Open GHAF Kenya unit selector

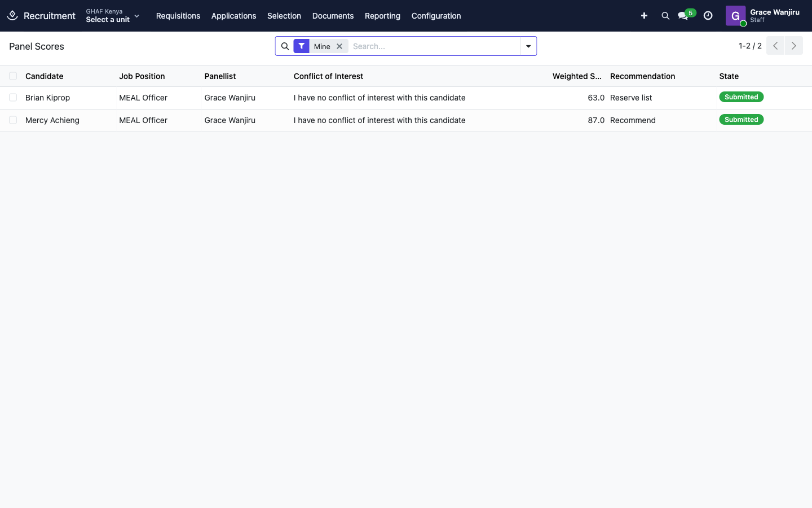112,16
